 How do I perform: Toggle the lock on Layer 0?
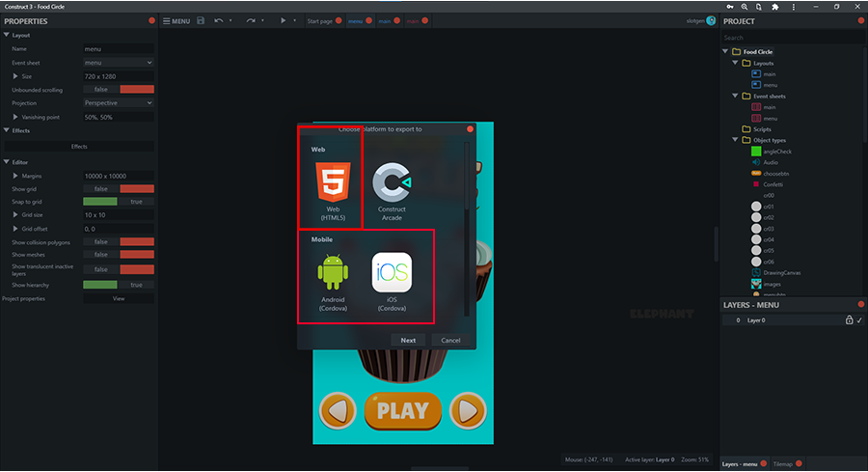coord(849,320)
